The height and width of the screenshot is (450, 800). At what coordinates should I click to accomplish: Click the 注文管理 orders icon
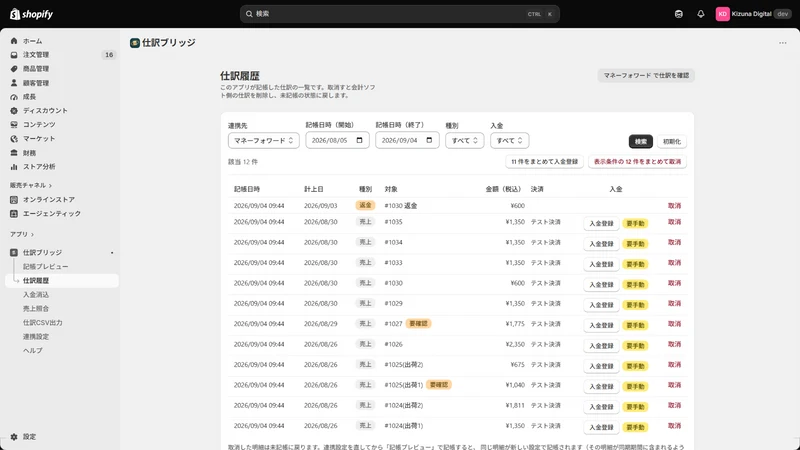[x=14, y=55]
